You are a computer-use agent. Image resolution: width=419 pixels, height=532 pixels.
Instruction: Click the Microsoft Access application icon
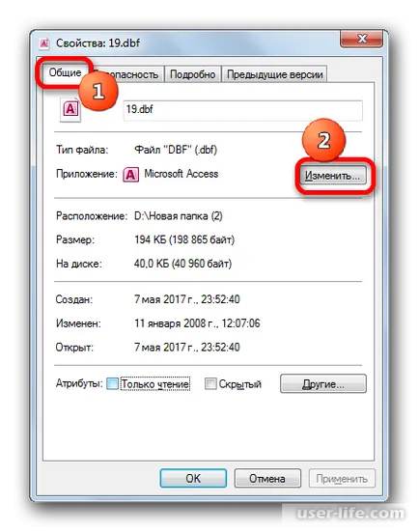tap(131, 175)
